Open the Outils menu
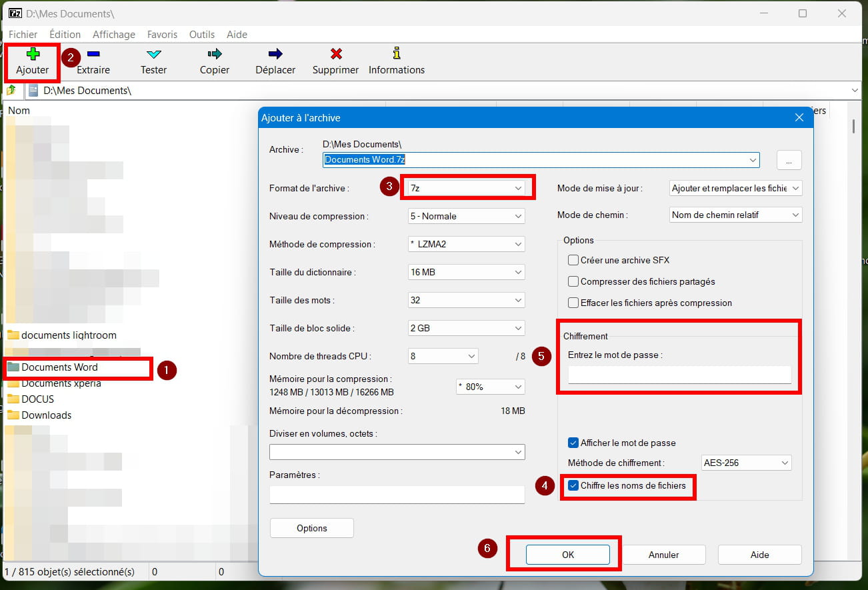Screen dimensions: 868x590 [x=202, y=34]
